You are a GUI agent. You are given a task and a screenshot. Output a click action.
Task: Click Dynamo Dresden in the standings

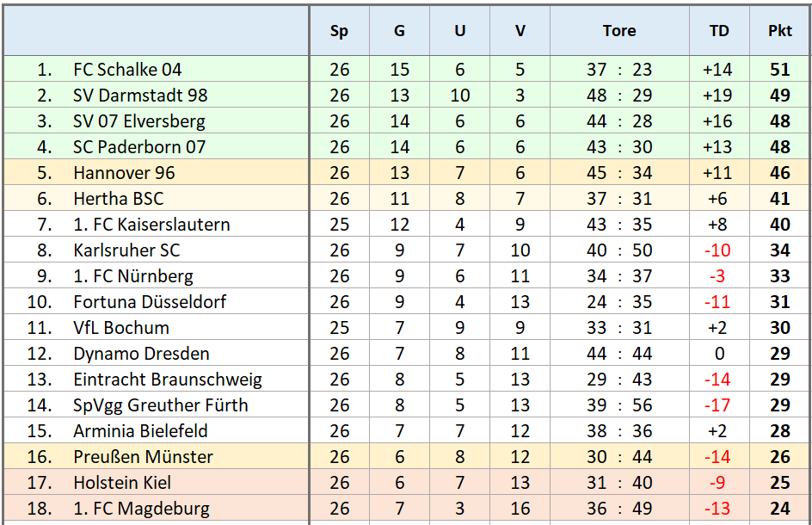pos(141,354)
